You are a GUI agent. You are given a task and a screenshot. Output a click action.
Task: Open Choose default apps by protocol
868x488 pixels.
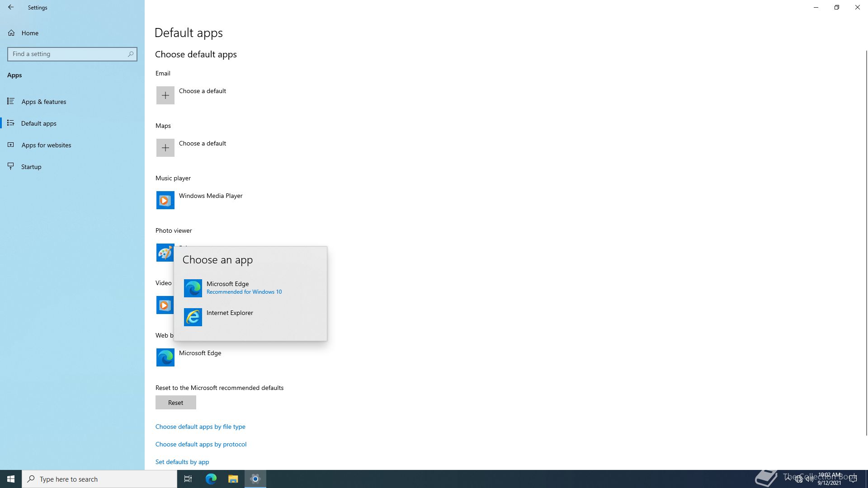pyautogui.click(x=201, y=444)
